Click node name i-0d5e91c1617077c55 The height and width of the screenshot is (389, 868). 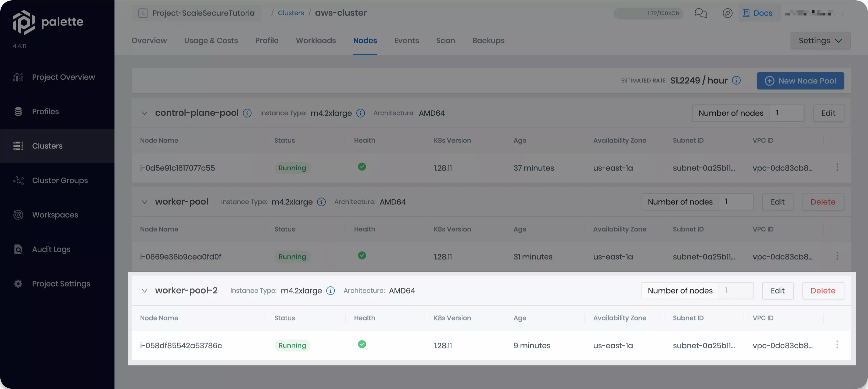click(177, 168)
